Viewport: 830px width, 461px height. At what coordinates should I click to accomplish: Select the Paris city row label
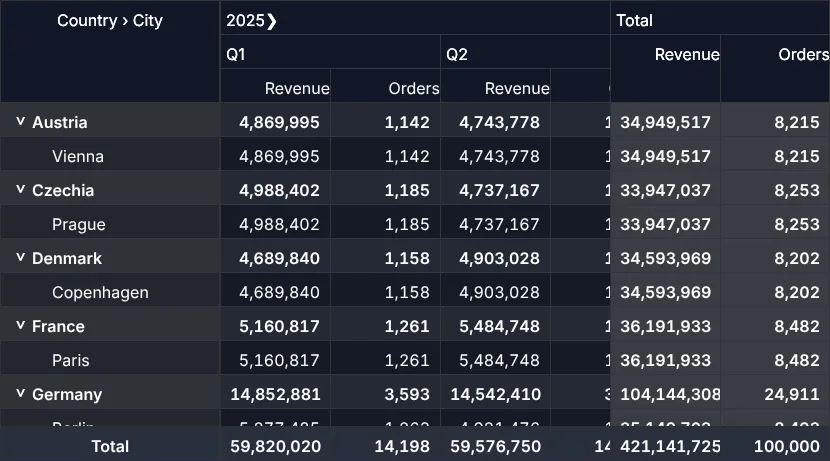coord(70,360)
